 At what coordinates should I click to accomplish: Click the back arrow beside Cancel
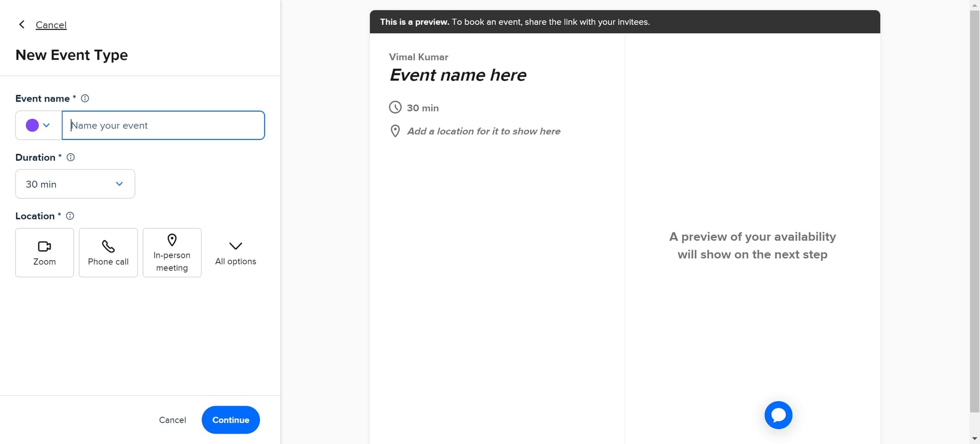[22, 24]
